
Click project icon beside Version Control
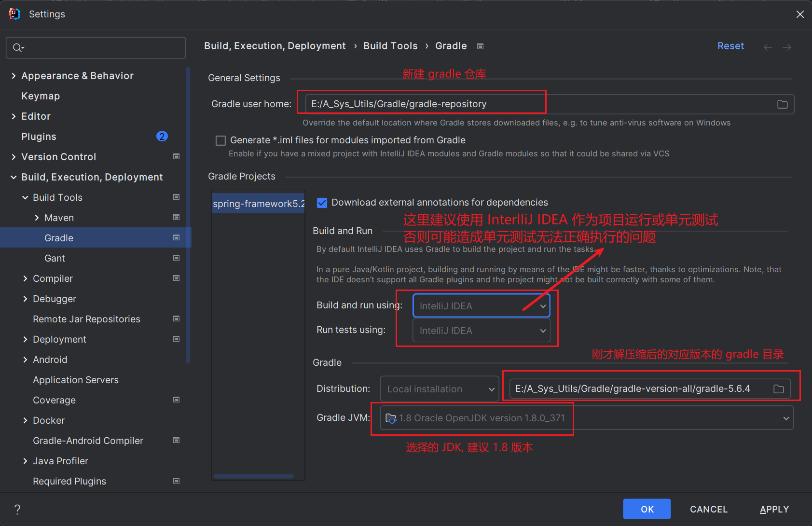tap(177, 156)
